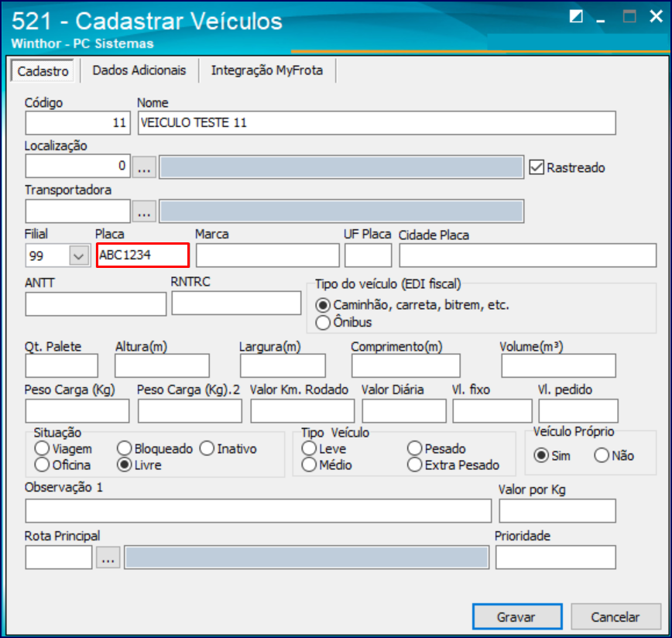Click the Localização code field
This screenshot has width=672, height=638.
pos(77,166)
